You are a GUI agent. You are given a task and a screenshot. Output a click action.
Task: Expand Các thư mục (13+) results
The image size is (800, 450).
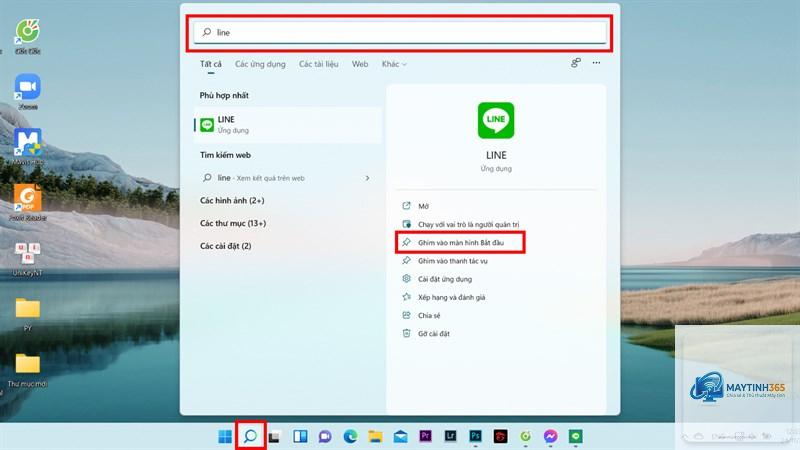[233, 223]
